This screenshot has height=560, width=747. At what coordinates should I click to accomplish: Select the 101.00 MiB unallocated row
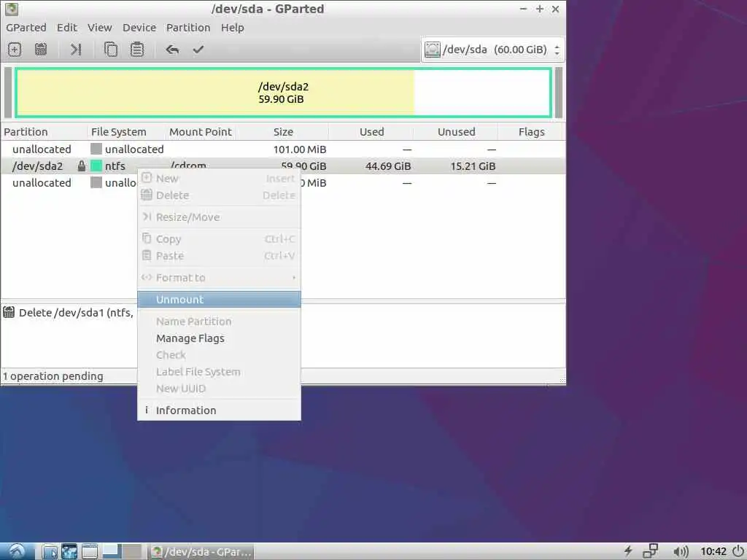283,149
